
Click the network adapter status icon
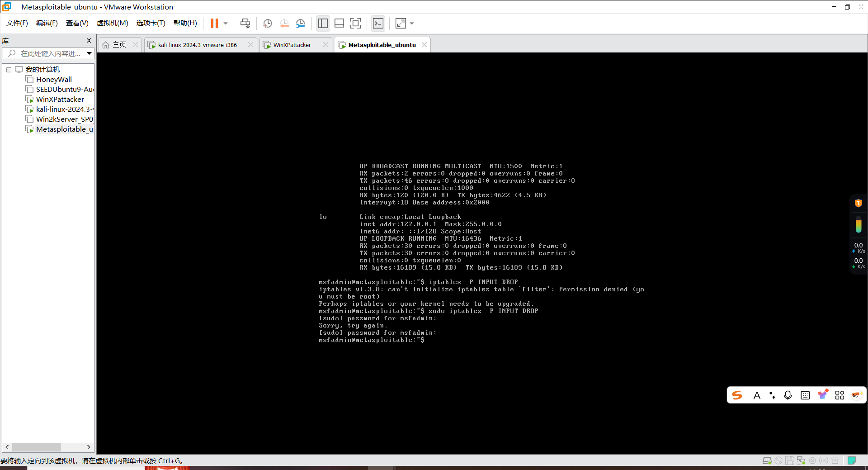(x=801, y=461)
